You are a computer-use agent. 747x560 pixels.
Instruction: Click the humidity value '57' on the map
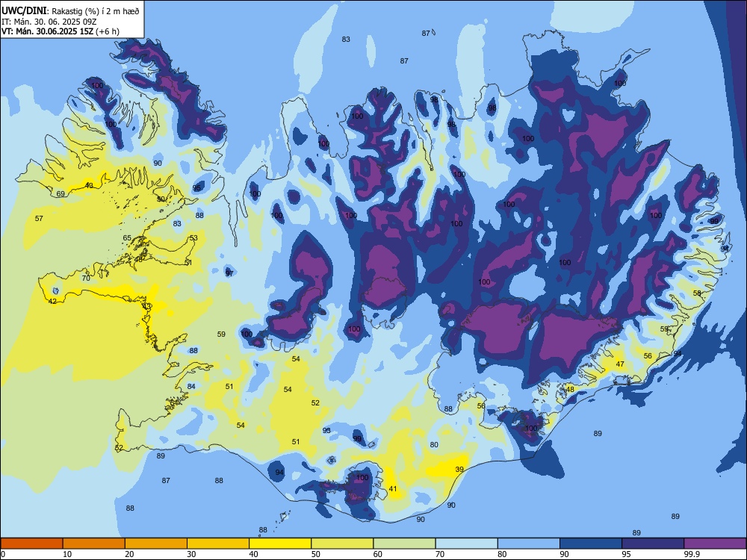pos(39,219)
